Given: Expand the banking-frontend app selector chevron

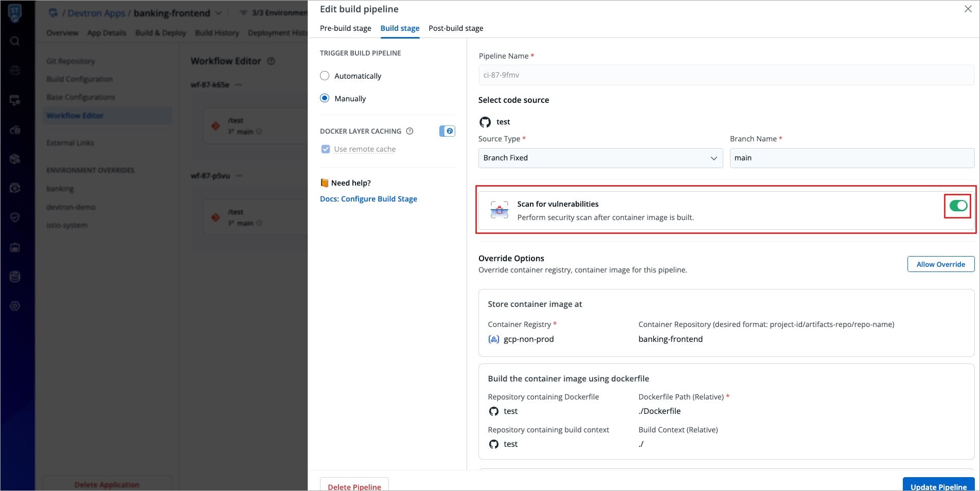Looking at the screenshot, I should [x=219, y=13].
